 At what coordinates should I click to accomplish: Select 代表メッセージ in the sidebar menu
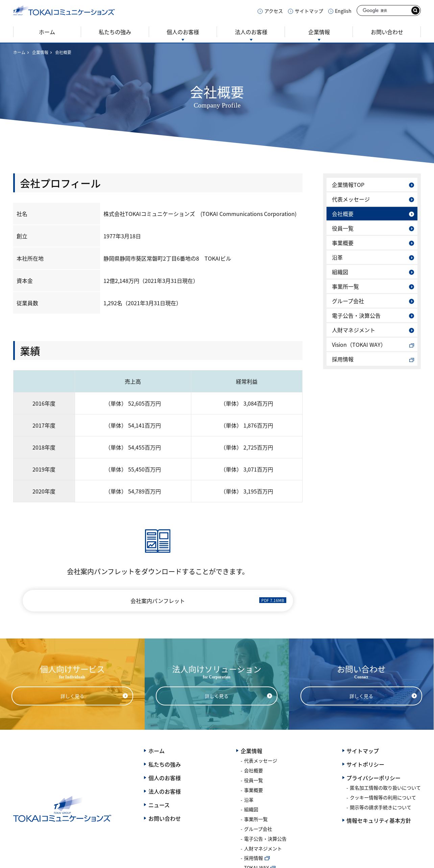pyautogui.click(x=372, y=199)
